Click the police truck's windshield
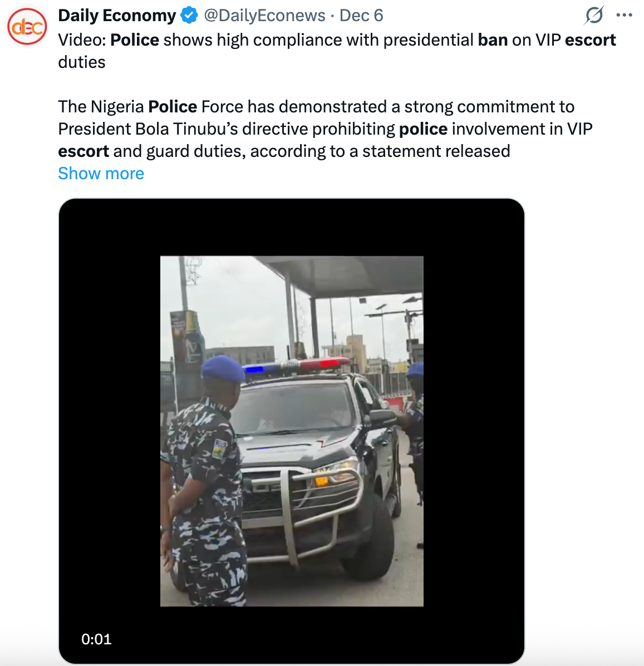 click(x=294, y=409)
